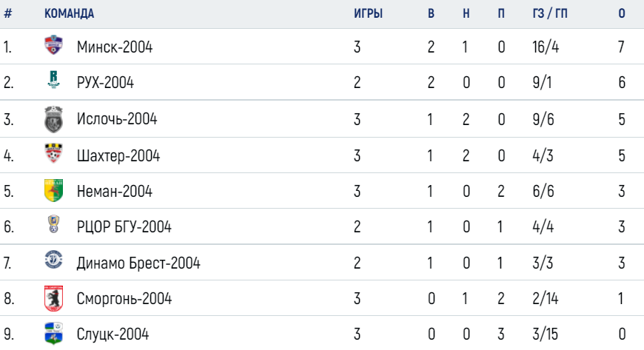
Task: Click the Слуцк-2004 team logo
Action: point(53,333)
